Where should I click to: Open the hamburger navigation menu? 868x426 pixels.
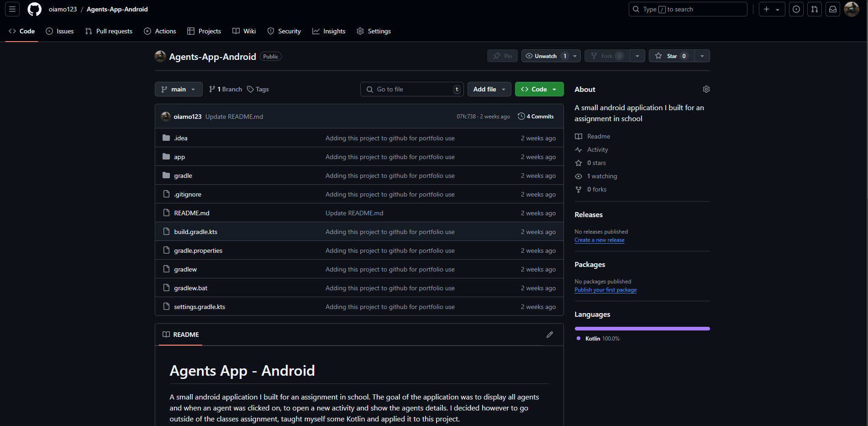click(12, 9)
